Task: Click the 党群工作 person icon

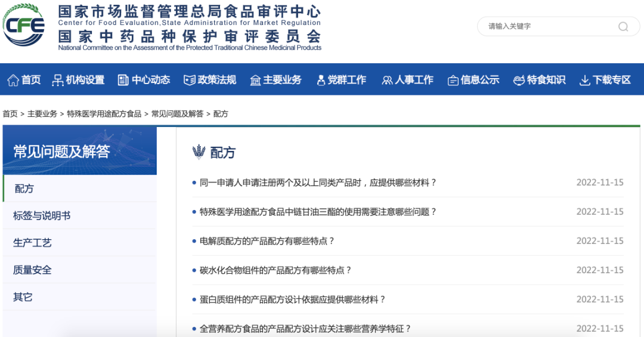Action: pos(321,80)
